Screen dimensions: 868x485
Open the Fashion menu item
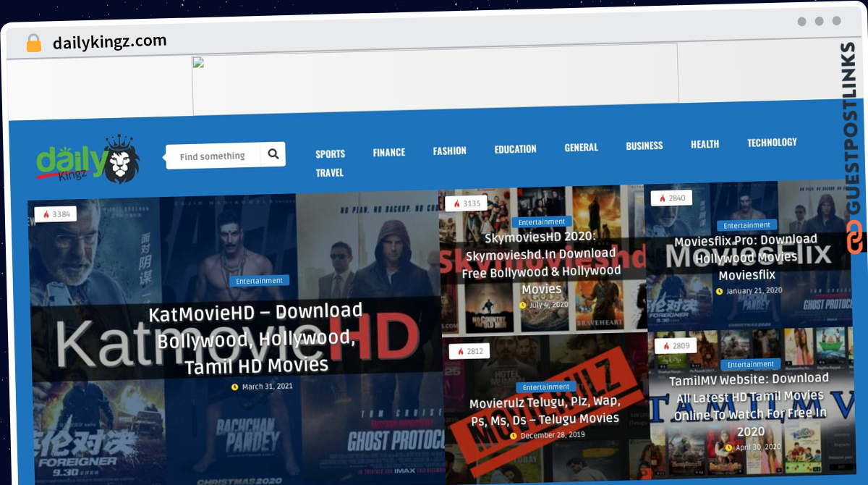(x=450, y=151)
